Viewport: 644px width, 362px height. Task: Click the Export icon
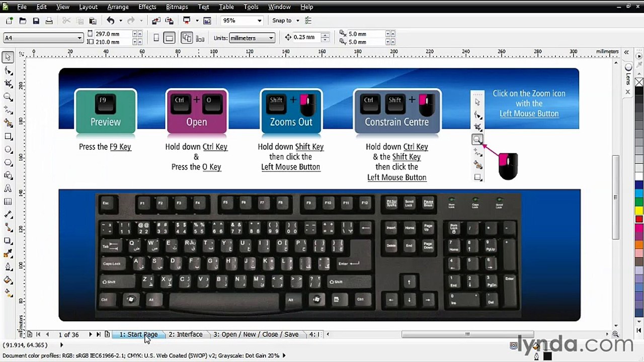point(169,21)
